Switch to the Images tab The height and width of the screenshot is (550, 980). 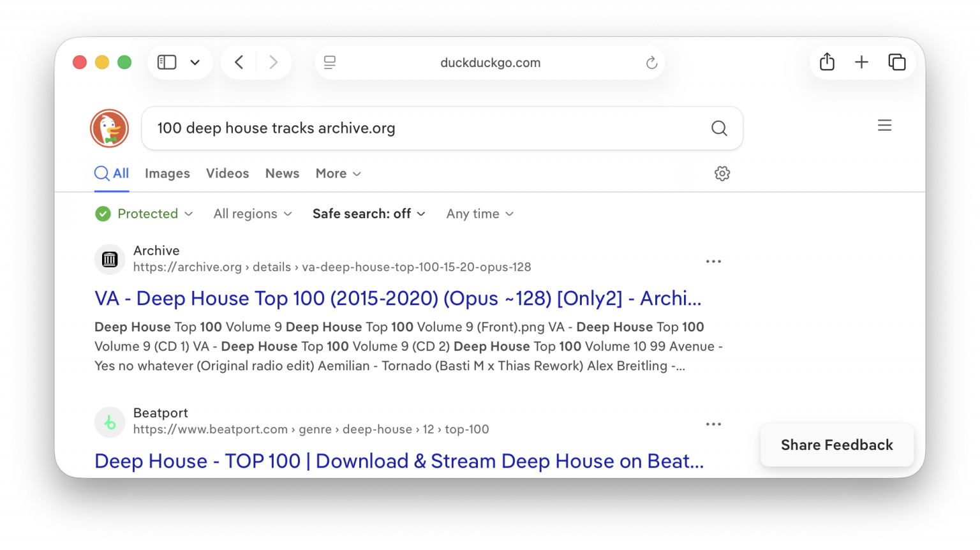coord(167,174)
